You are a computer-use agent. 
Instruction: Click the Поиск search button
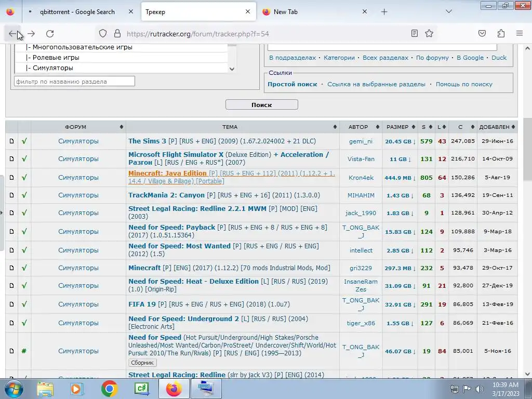(262, 105)
